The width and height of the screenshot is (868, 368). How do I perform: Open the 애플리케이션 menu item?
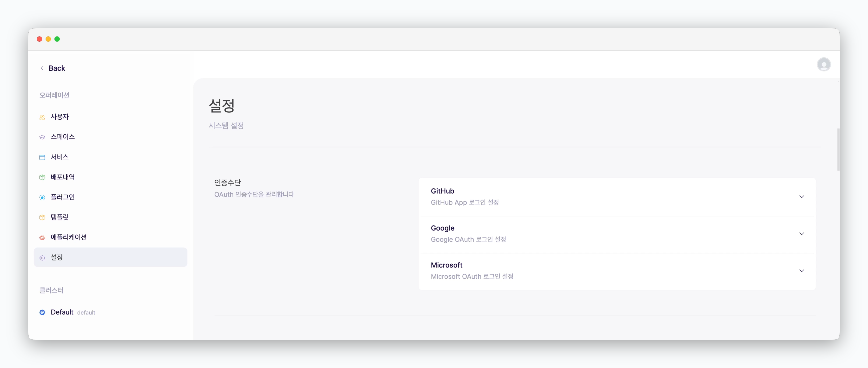point(111,237)
